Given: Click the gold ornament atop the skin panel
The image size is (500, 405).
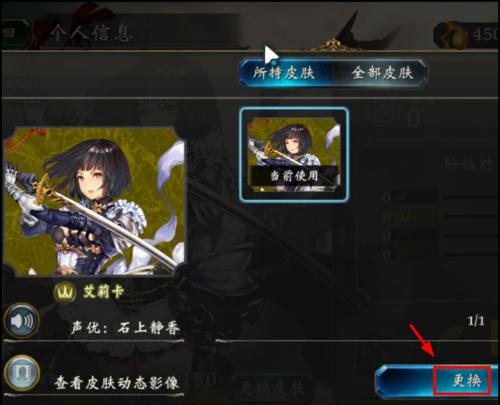Looking at the screenshot, I should coord(332,45).
